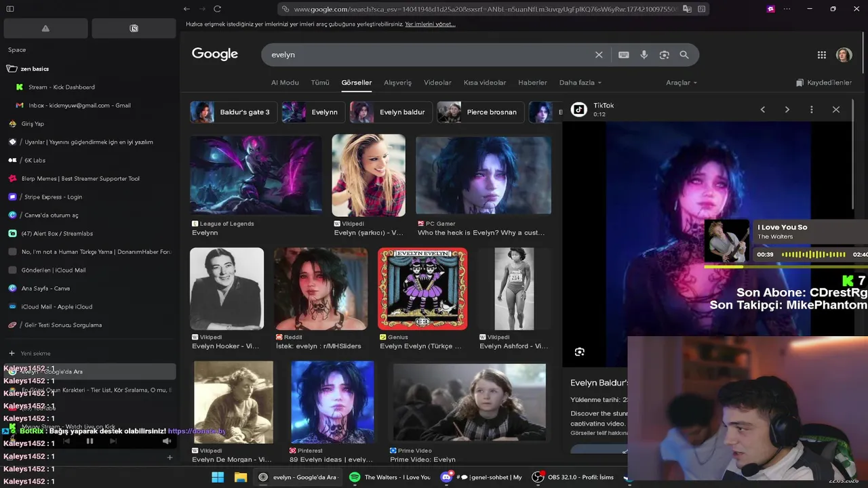Clear the search box with the X icon

tap(599, 55)
